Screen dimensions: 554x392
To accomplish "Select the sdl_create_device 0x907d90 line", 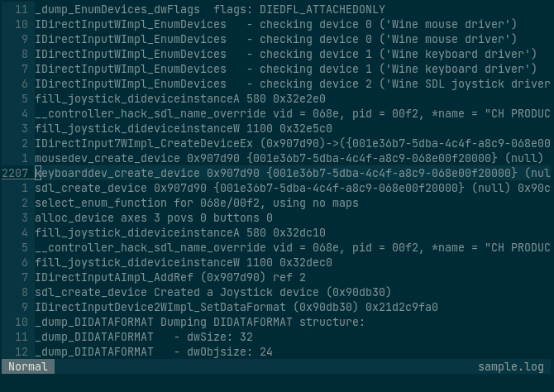I will tap(292, 188).
